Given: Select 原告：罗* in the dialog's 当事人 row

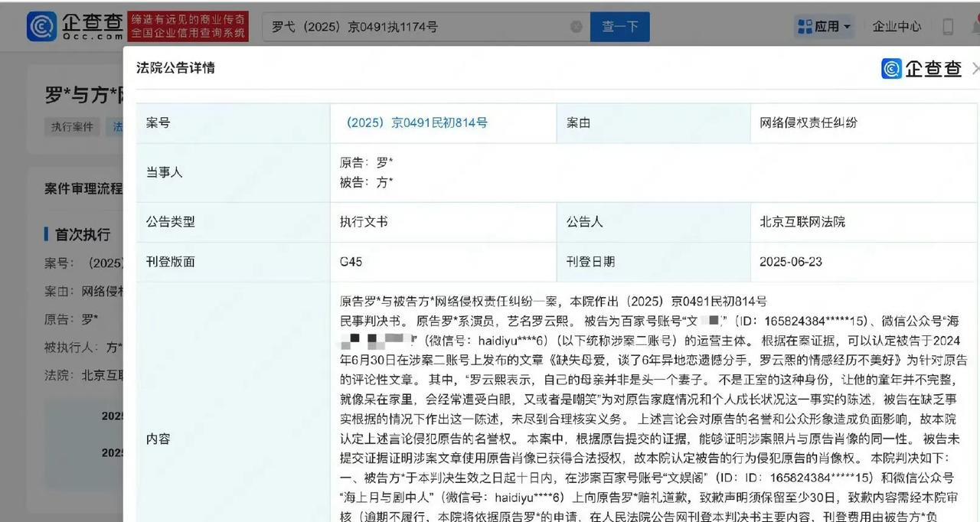Looking at the screenshot, I should click(367, 162).
